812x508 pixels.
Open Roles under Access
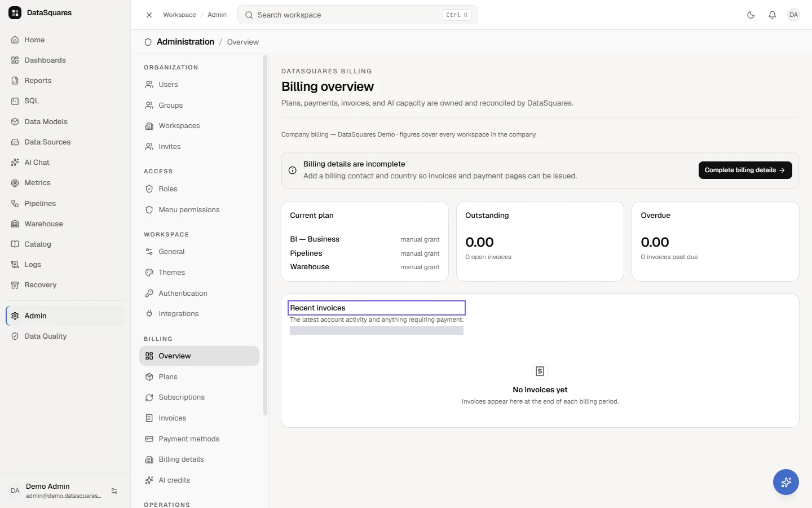pos(199,189)
